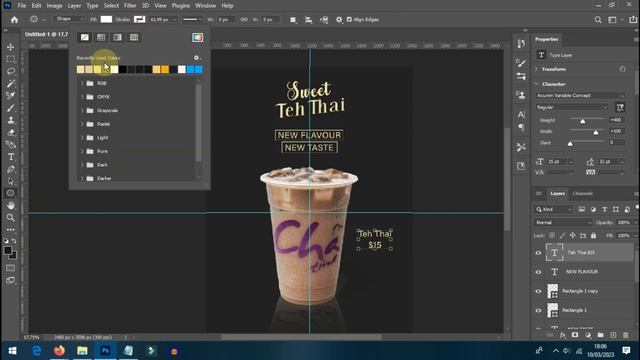Create a new group folder icon

click(600, 335)
